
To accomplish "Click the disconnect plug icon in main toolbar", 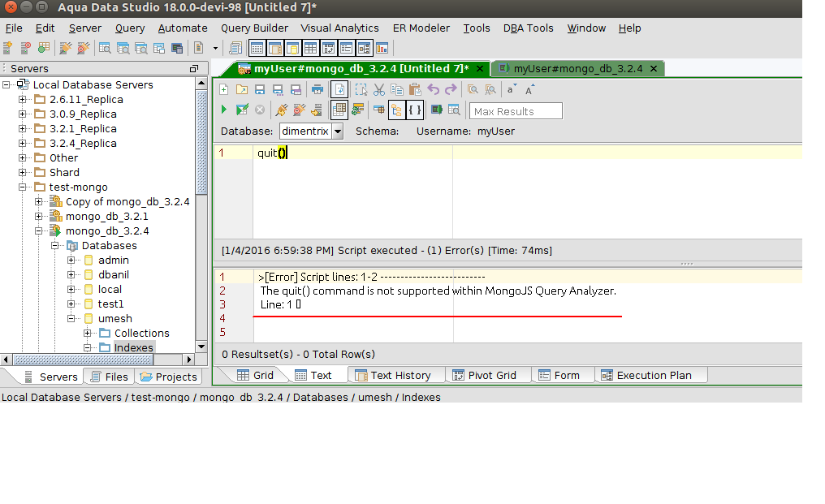I will (x=83, y=48).
